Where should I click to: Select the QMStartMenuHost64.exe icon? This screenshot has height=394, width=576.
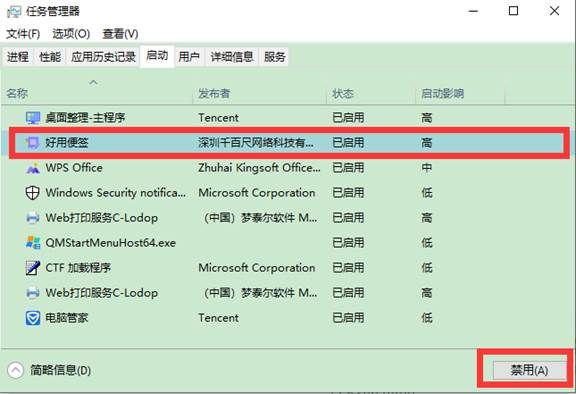[33, 243]
